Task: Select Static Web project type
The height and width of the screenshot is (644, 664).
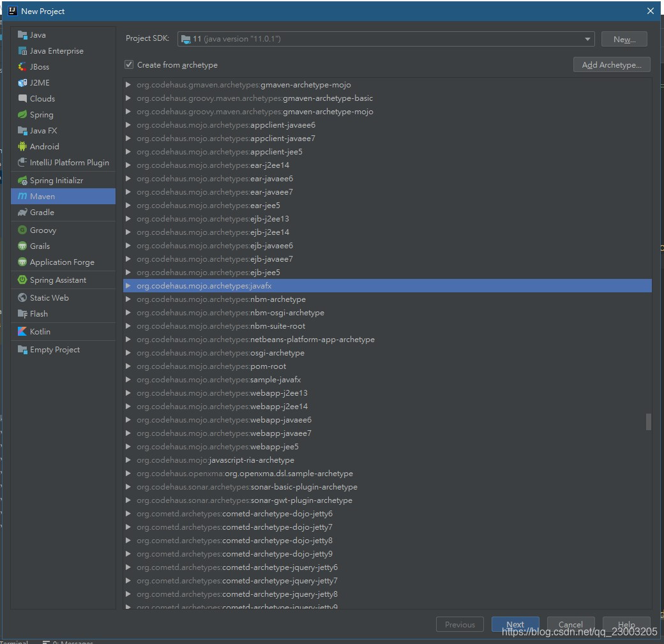Action: coord(63,298)
